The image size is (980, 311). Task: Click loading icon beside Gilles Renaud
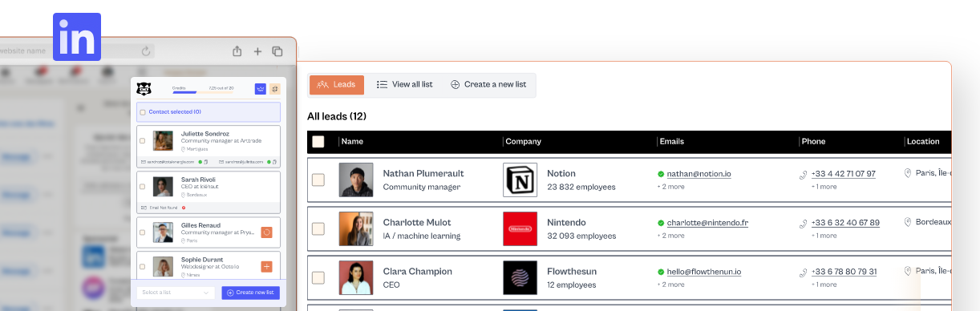tap(266, 232)
